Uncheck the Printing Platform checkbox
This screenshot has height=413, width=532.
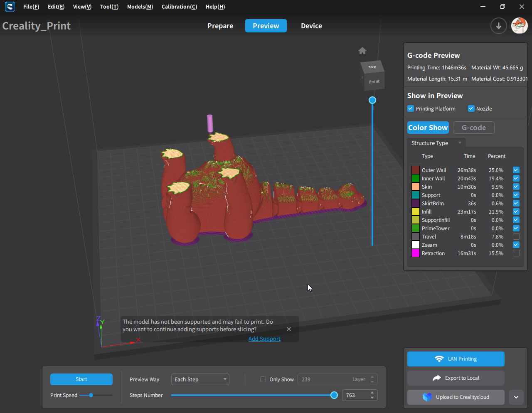[x=411, y=108]
